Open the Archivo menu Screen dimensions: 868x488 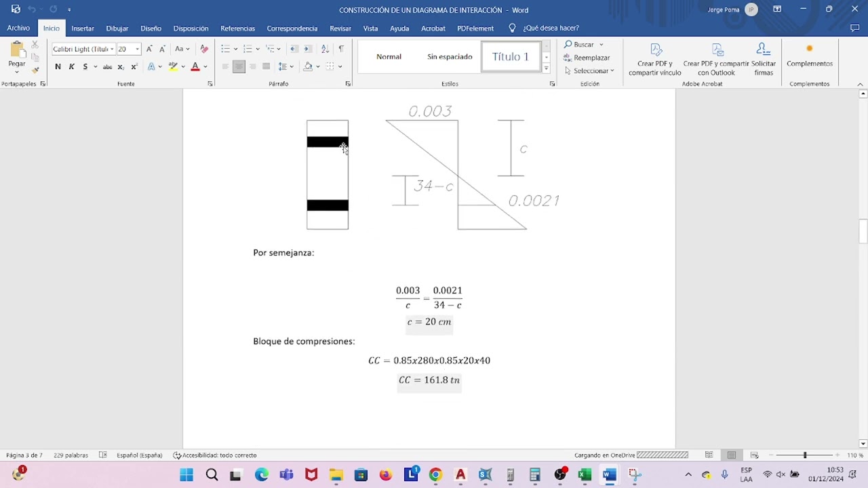18,28
